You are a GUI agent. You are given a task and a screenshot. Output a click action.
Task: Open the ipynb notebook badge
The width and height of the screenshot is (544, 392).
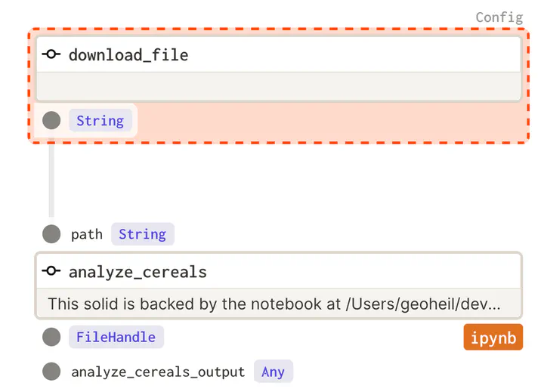coord(493,338)
